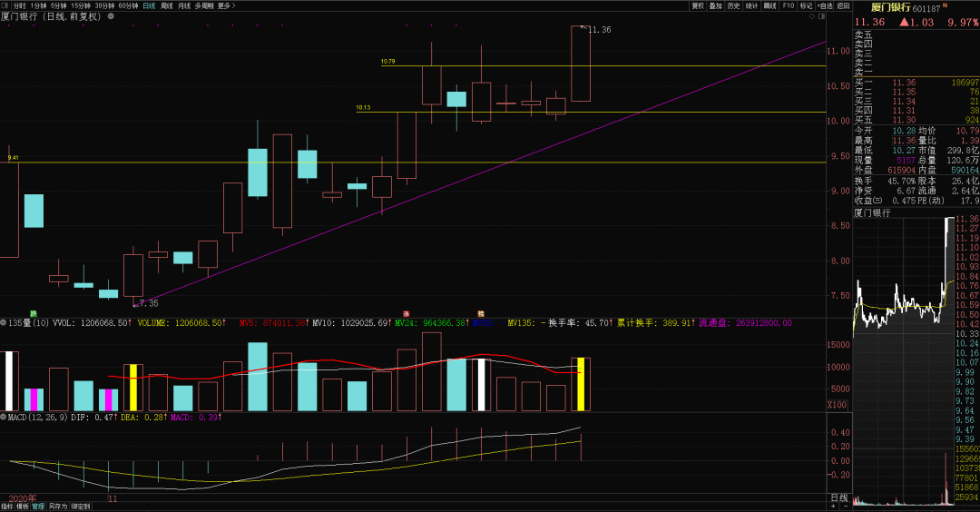Switch to 月线 monthly chart
980x512 pixels.
pos(183,5)
